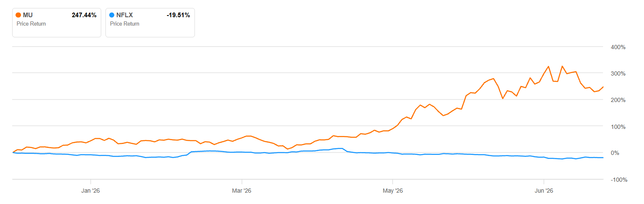The image size is (644, 204).
Task: Click Price Return text under NFLX
Action: [x=125, y=24]
